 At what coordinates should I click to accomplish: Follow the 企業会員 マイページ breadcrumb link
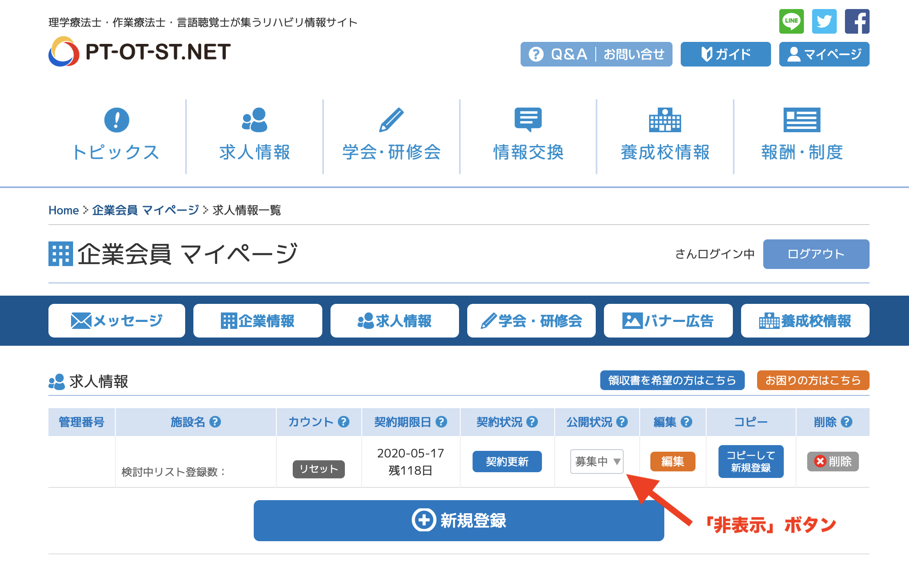tap(145, 210)
